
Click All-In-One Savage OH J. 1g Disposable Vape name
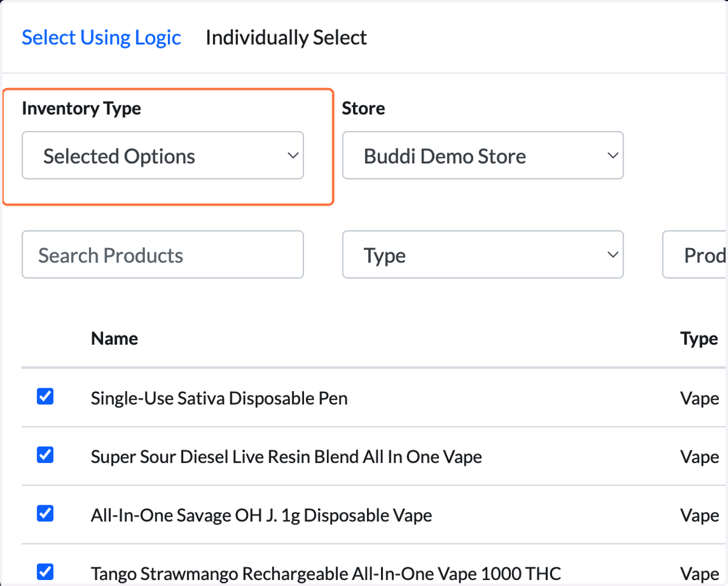pos(261,516)
